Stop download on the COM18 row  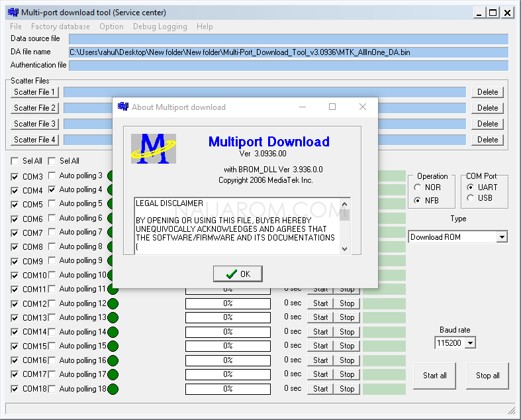(x=347, y=389)
